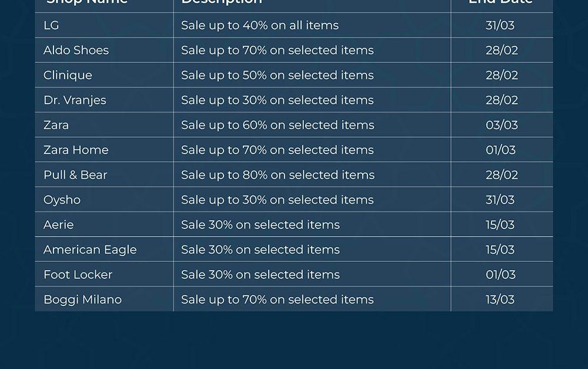
Task: Click the LG shop name cell
Action: [x=51, y=25]
